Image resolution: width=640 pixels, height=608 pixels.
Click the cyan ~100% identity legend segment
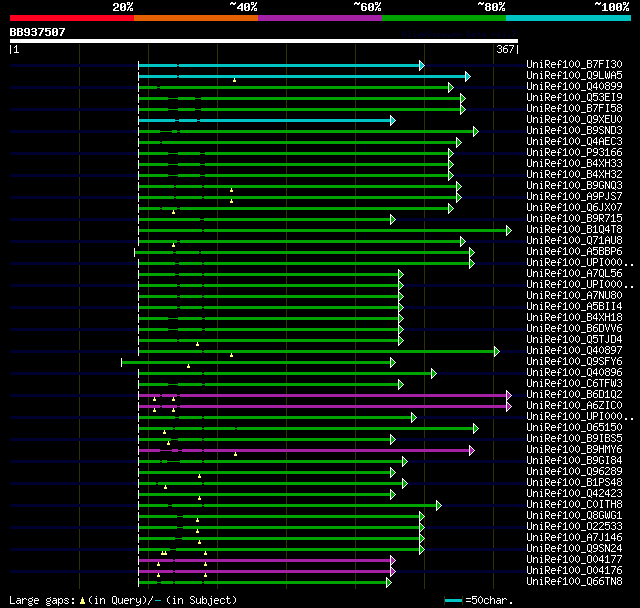(x=569, y=18)
